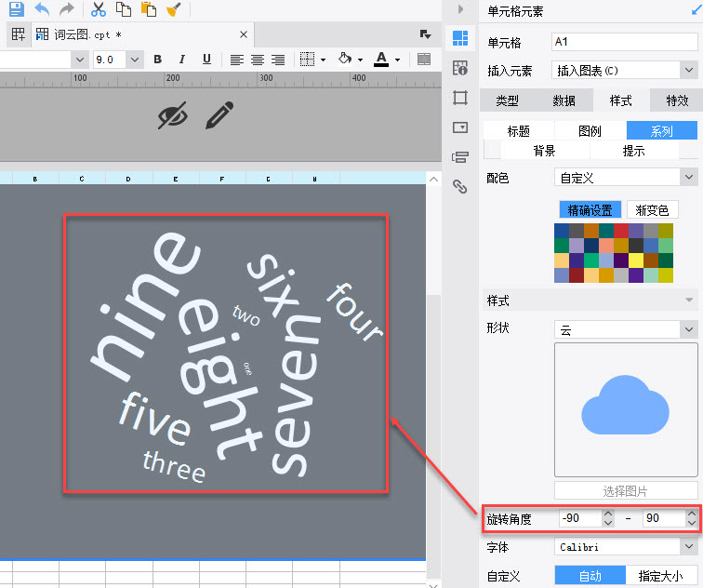Open the cell element panel icon
This screenshot has height=588, width=703.
pyautogui.click(x=460, y=38)
